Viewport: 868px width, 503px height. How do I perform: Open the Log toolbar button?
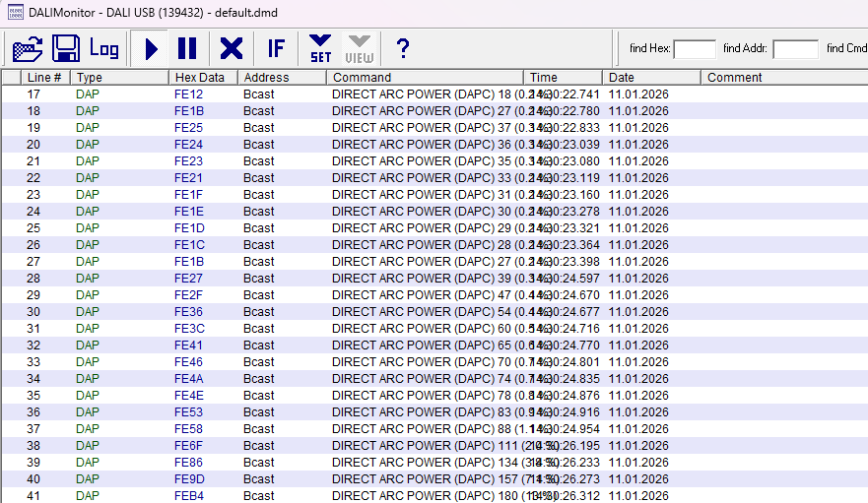104,48
